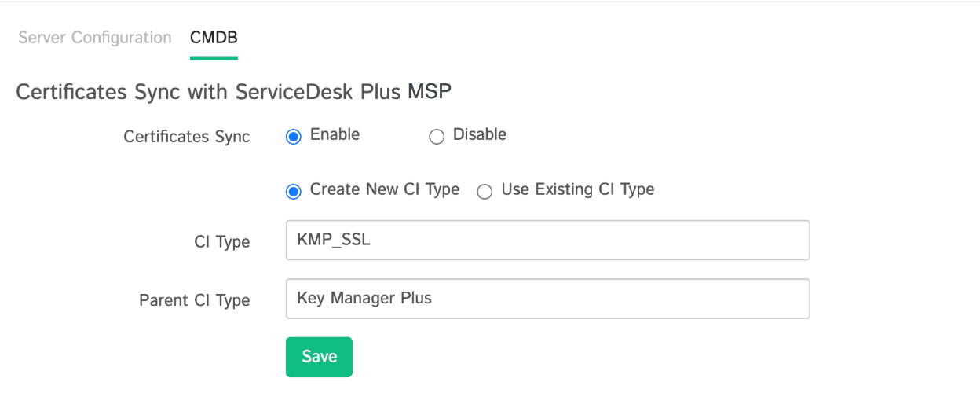Click the Certificates Sync with ServiceDesk heading
980x393 pixels.
pos(233,92)
